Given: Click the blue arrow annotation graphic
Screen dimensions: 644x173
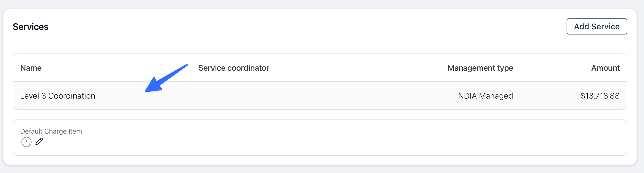Looking at the screenshot, I should [166, 78].
